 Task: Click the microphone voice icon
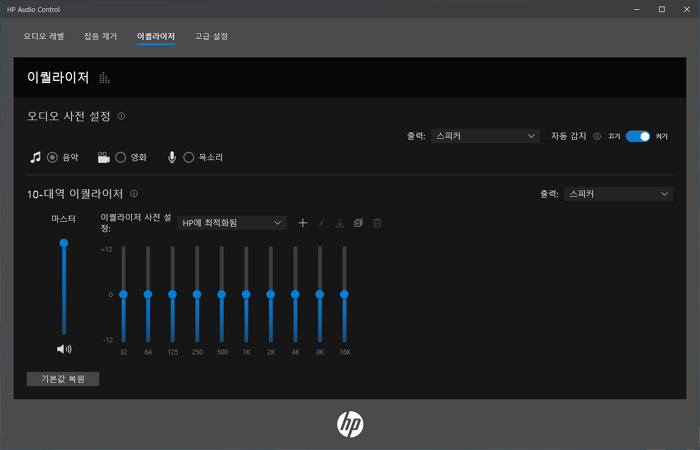(x=172, y=157)
